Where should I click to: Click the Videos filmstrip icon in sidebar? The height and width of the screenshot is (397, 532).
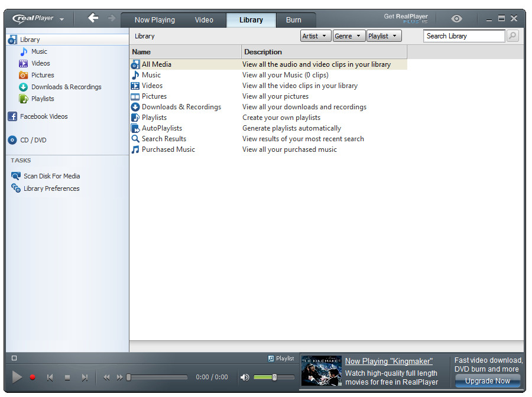coord(24,63)
